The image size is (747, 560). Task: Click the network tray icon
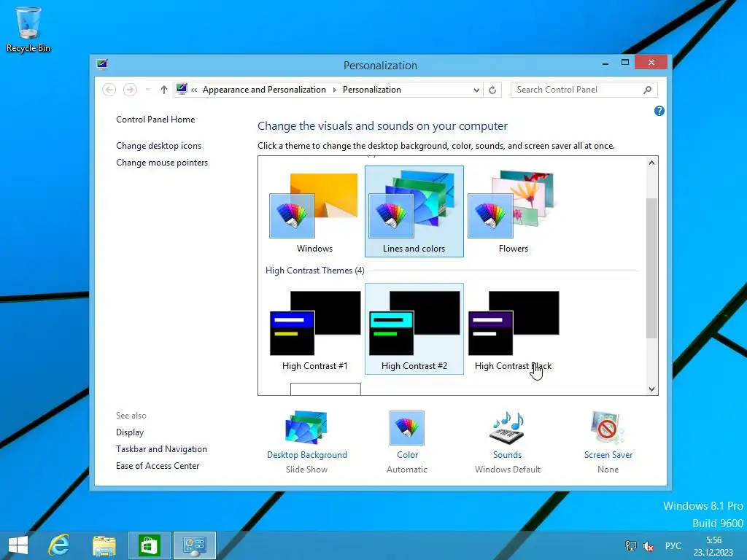(x=631, y=545)
